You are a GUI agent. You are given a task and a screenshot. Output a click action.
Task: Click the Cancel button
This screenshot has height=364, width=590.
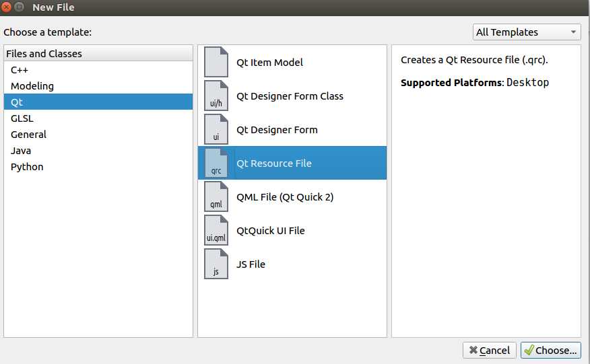tap(489, 351)
